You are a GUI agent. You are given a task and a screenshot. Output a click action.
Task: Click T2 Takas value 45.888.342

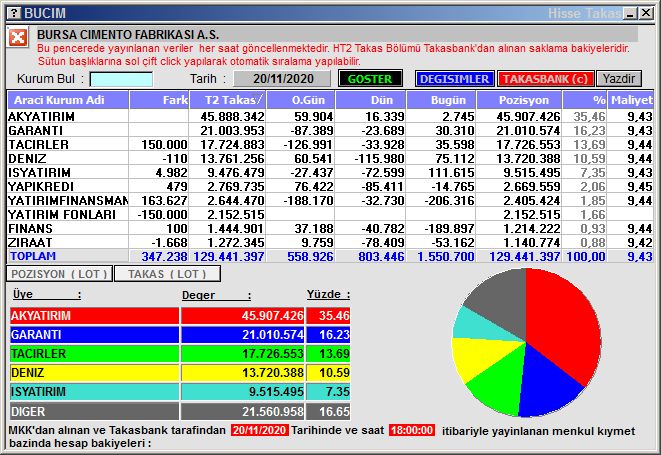[x=232, y=116]
